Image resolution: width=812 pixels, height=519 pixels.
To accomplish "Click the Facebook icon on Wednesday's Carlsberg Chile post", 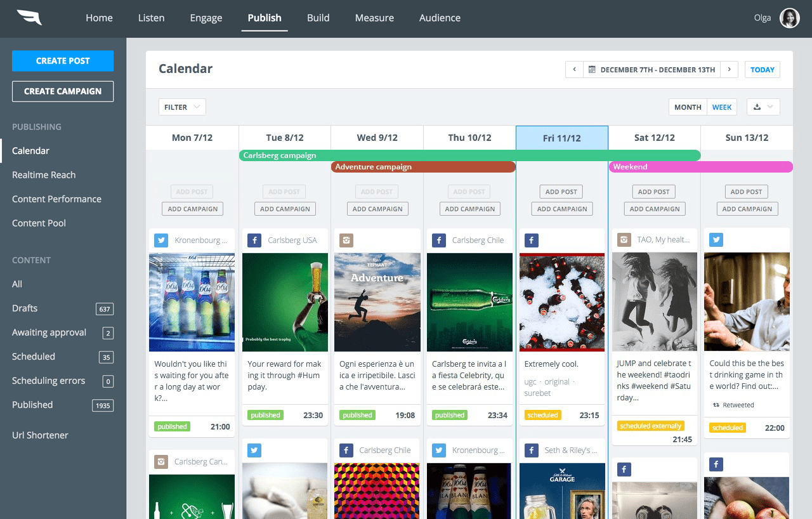I will coord(346,450).
